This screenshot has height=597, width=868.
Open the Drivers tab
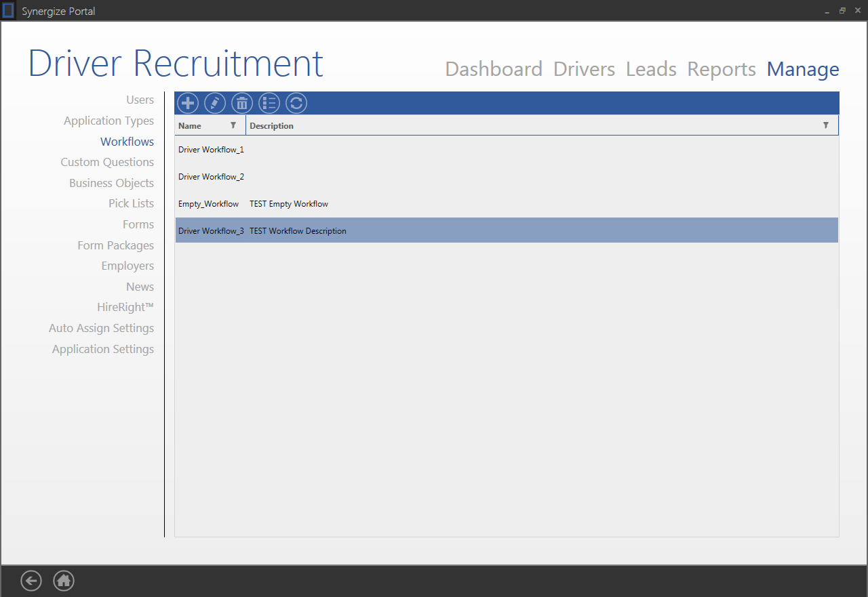click(x=584, y=69)
